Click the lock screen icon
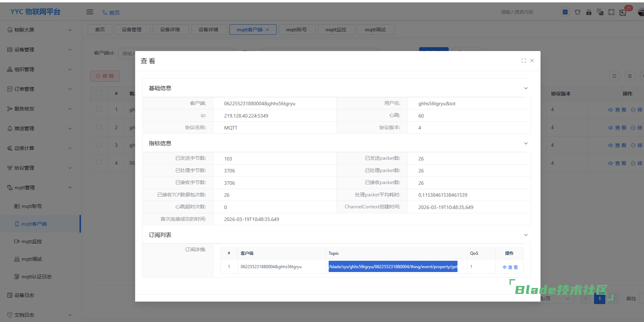Image resolution: width=644 pixels, height=322 pixels. [589, 12]
